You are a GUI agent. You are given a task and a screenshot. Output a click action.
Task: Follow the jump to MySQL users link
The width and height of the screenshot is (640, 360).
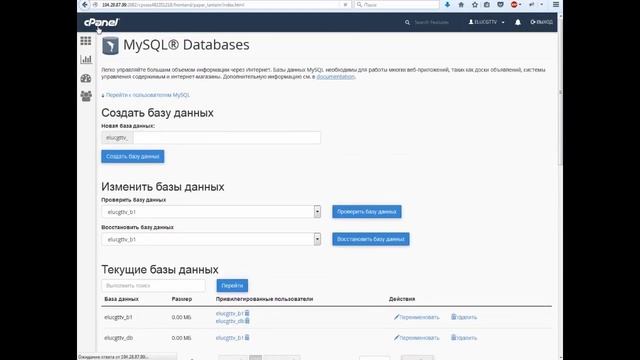tap(147, 95)
